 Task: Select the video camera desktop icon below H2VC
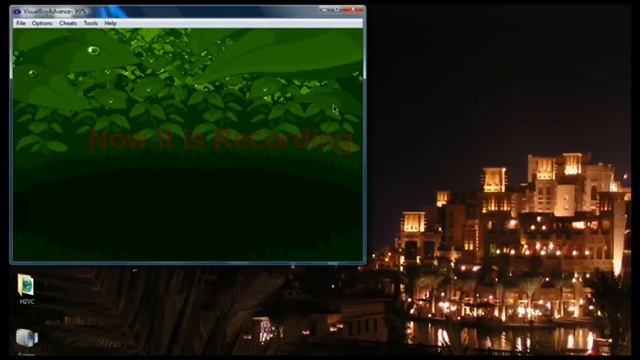[x=27, y=339]
